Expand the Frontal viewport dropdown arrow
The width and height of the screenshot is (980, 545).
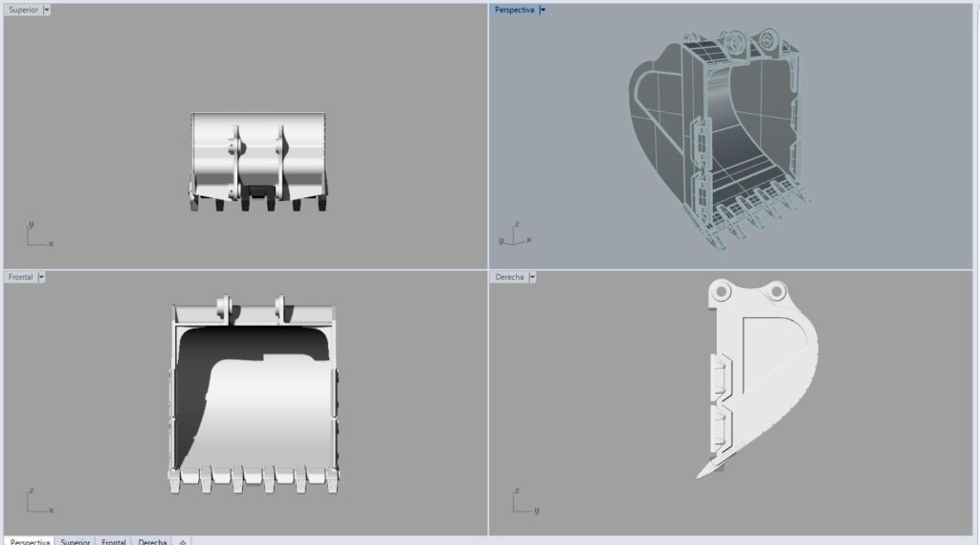(41, 277)
